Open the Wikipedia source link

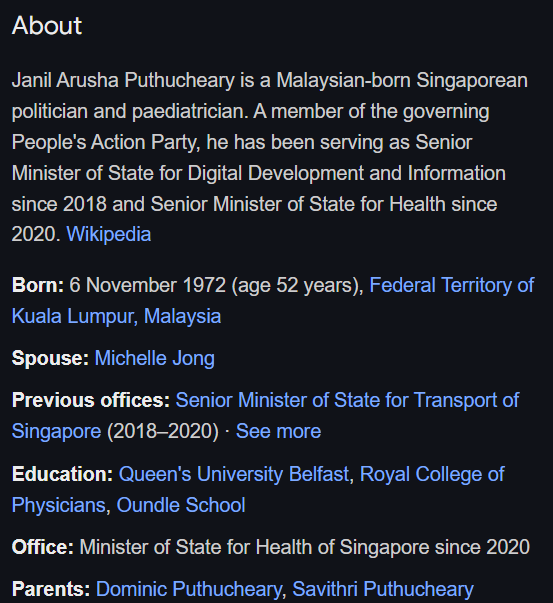pos(108,234)
